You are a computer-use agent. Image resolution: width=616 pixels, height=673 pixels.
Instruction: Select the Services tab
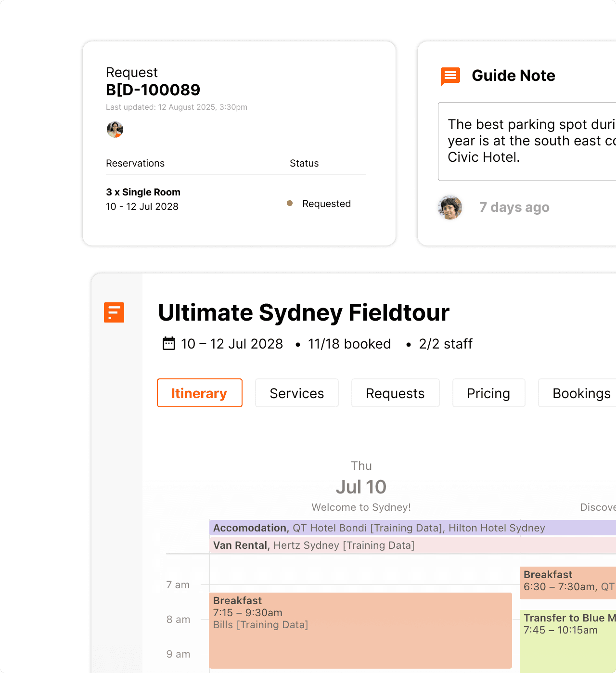tap(296, 393)
